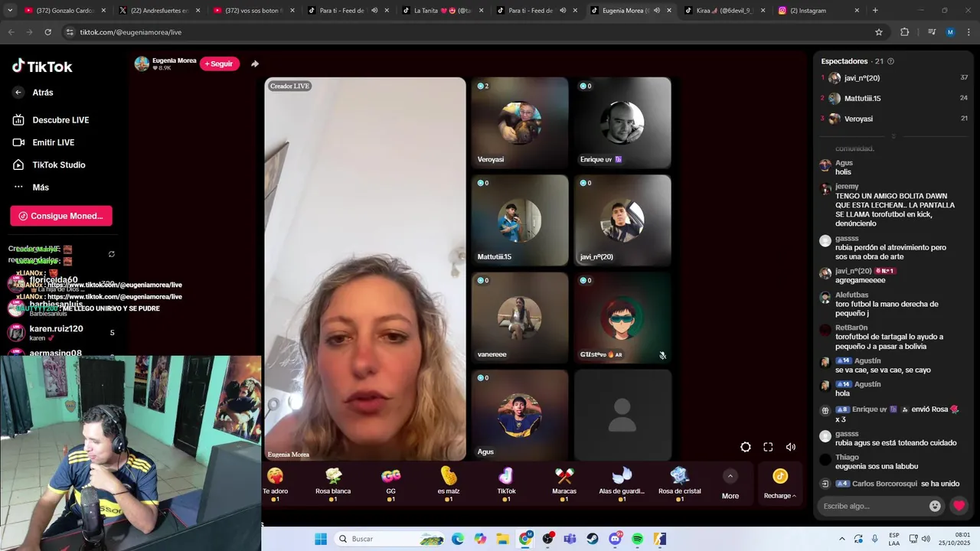Image resolution: width=980 pixels, height=551 pixels.
Task: Select Veroyasi in the viewer ranking
Action: point(894,119)
